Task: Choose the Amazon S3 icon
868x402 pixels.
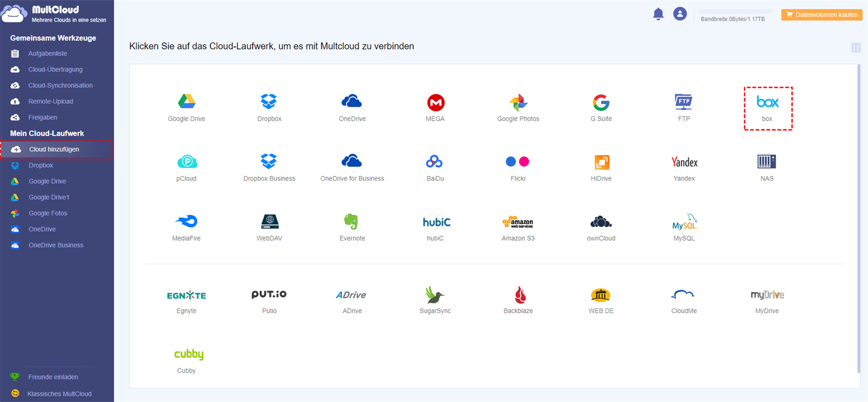Action: click(518, 222)
